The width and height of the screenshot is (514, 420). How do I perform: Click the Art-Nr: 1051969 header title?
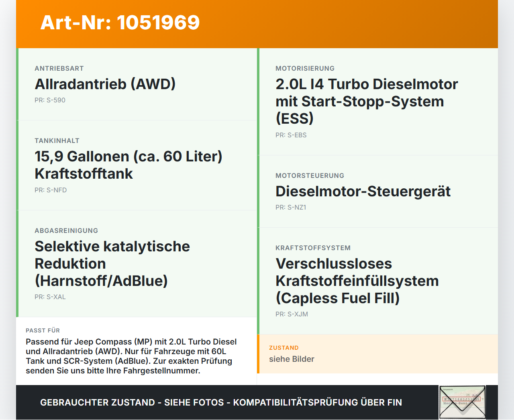[x=120, y=22]
